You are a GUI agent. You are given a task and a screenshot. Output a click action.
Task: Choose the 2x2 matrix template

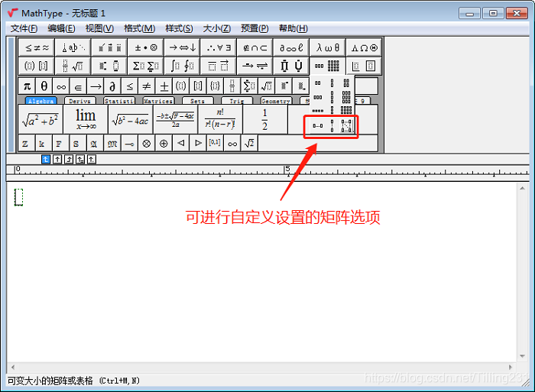[346, 83]
